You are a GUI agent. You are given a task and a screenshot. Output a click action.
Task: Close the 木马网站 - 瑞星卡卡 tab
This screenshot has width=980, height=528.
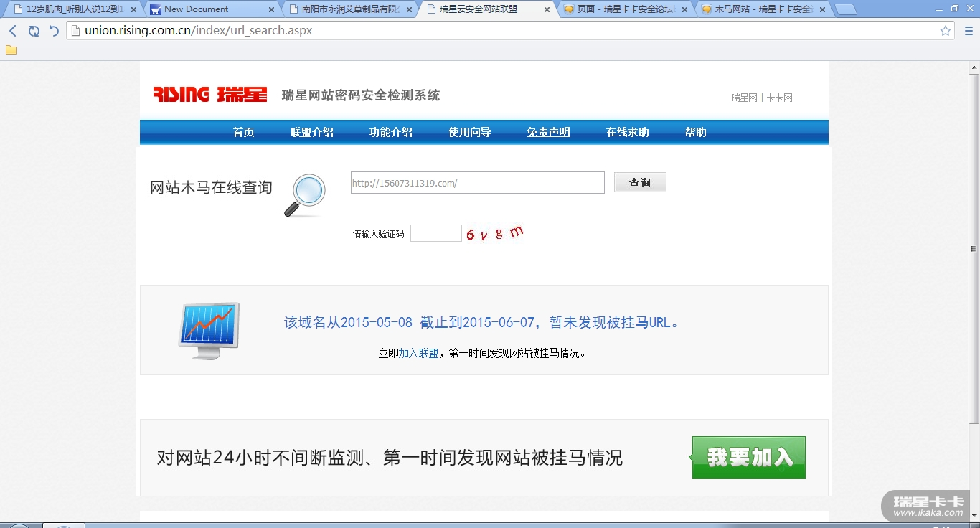click(822, 10)
